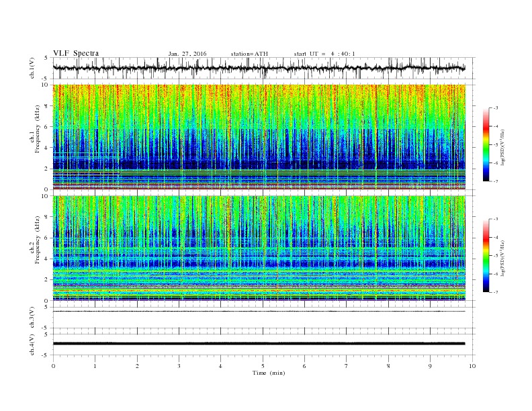This screenshot has height=411, width=532.
Task: Click the "4" kHz tick on ch.1 spectrogram
Action: pyautogui.click(x=47, y=148)
